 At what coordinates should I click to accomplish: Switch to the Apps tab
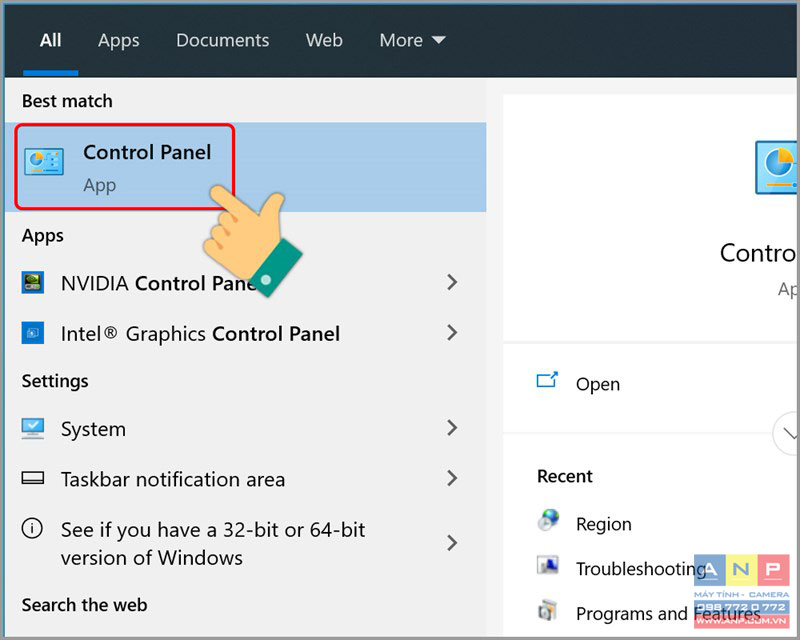click(118, 40)
